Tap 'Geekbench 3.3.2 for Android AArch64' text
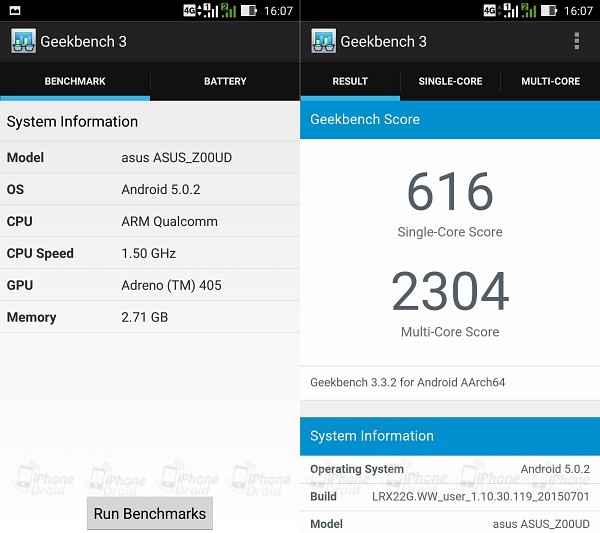The width and height of the screenshot is (600, 533). coord(408,382)
